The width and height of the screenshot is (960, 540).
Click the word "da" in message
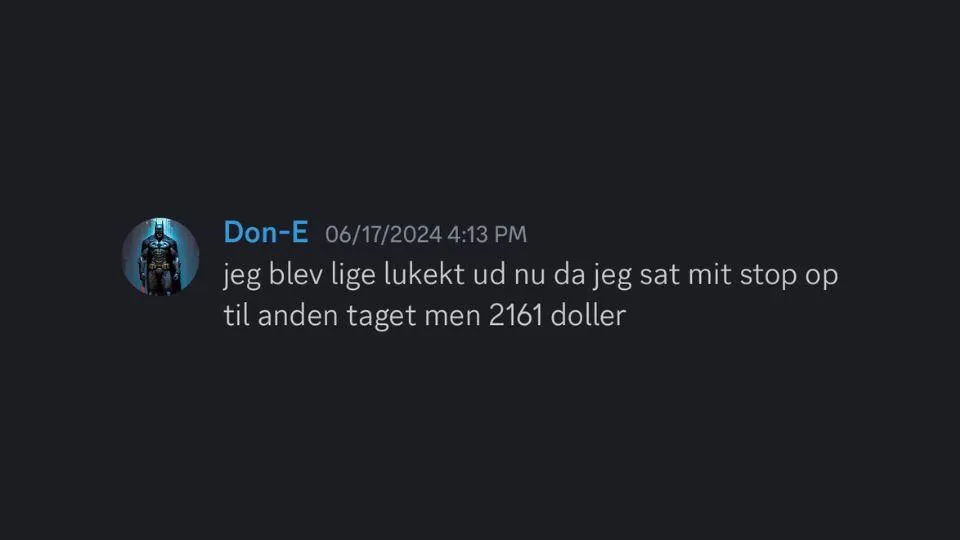(569, 274)
